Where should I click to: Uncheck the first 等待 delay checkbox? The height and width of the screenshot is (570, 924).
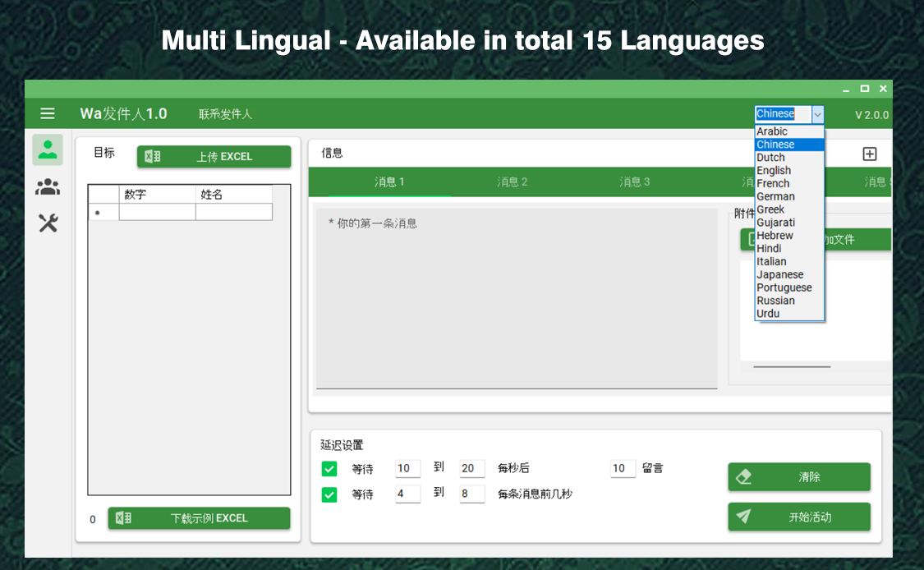[329, 468]
